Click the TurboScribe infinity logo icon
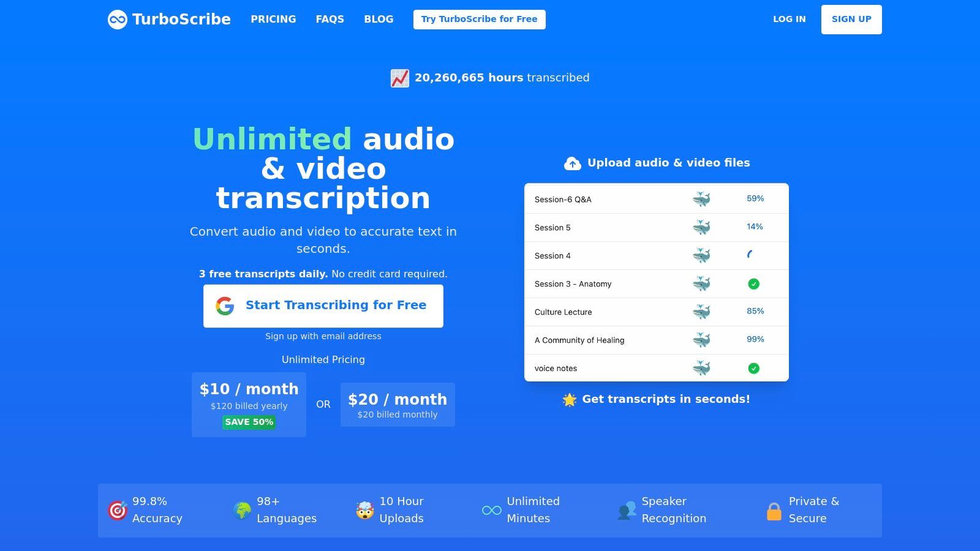This screenshot has width=980, height=551. pos(116,19)
